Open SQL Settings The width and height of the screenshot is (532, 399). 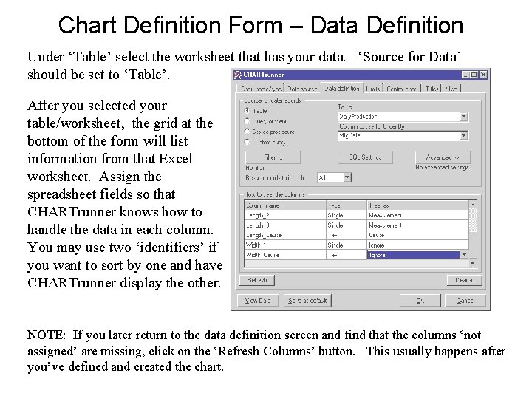366,157
